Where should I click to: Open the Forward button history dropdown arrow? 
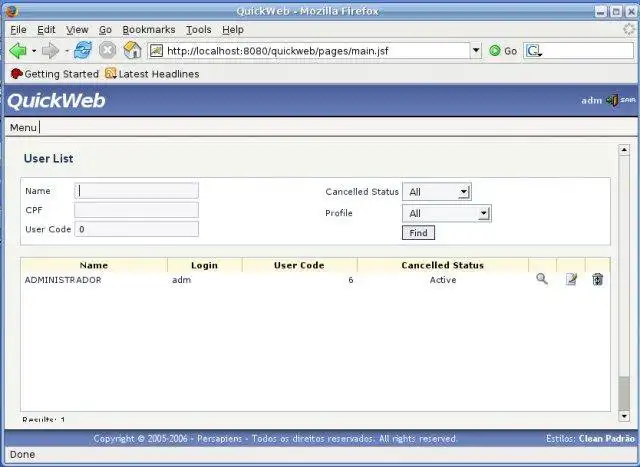pos(67,51)
